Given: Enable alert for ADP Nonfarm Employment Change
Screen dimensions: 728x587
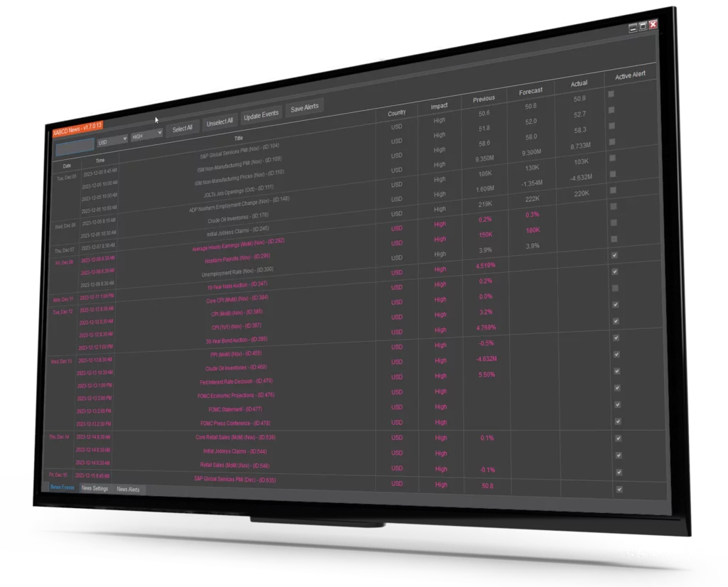Looking at the screenshot, I should point(612,158).
